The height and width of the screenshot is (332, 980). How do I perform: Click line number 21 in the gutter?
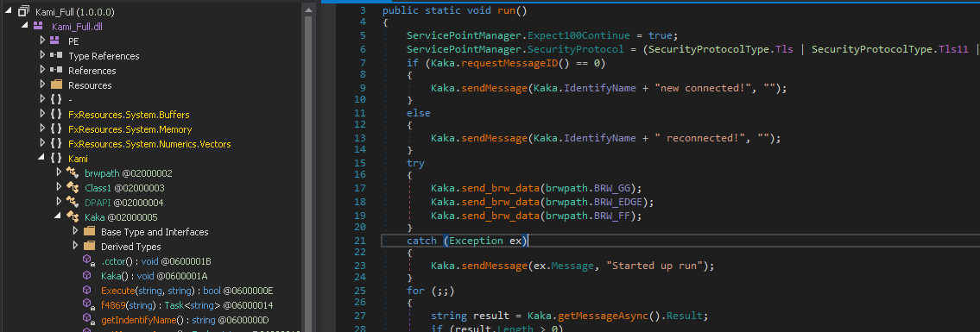pyautogui.click(x=359, y=241)
